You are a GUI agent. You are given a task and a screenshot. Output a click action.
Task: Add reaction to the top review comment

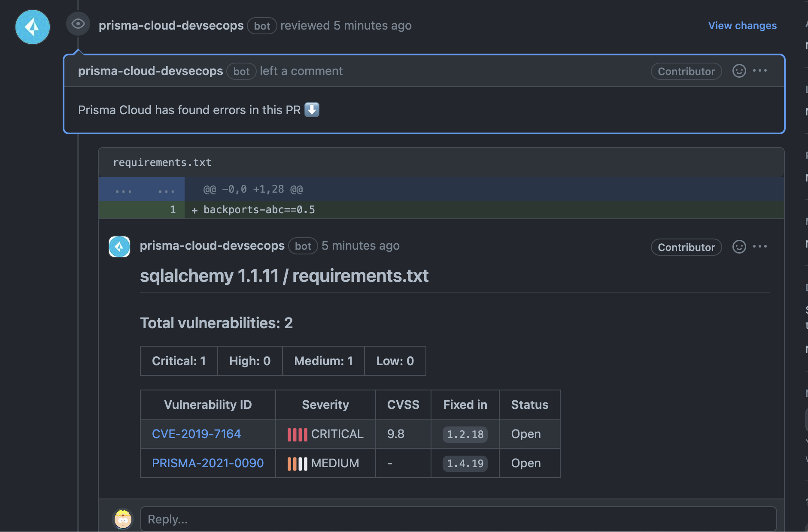(x=739, y=71)
